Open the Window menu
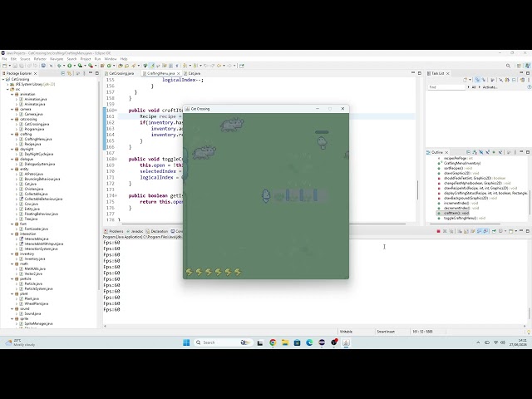 click(x=111, y=59)
